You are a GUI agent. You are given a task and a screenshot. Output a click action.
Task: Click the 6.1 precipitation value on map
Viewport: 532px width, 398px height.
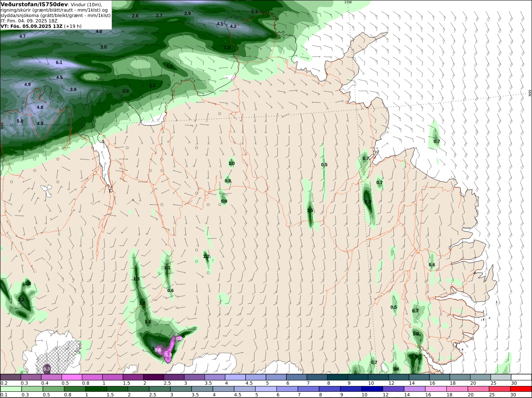click(59, 62)
